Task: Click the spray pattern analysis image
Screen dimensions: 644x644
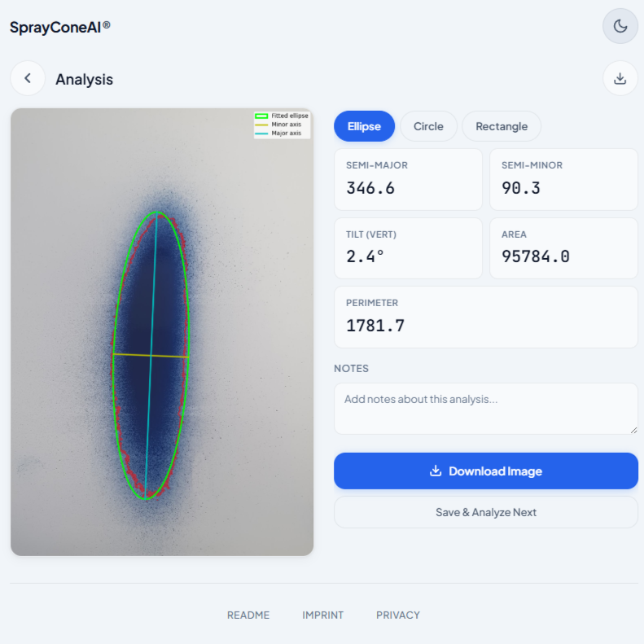Action: (162, 332)
